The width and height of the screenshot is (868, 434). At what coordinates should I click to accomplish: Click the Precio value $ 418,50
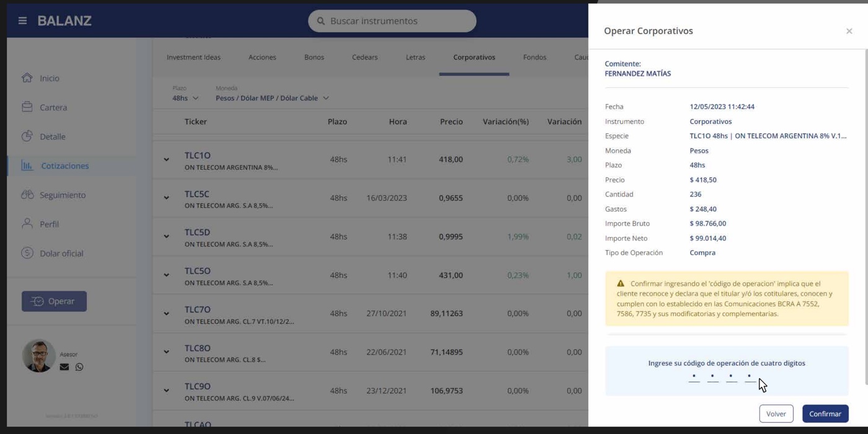703,180
